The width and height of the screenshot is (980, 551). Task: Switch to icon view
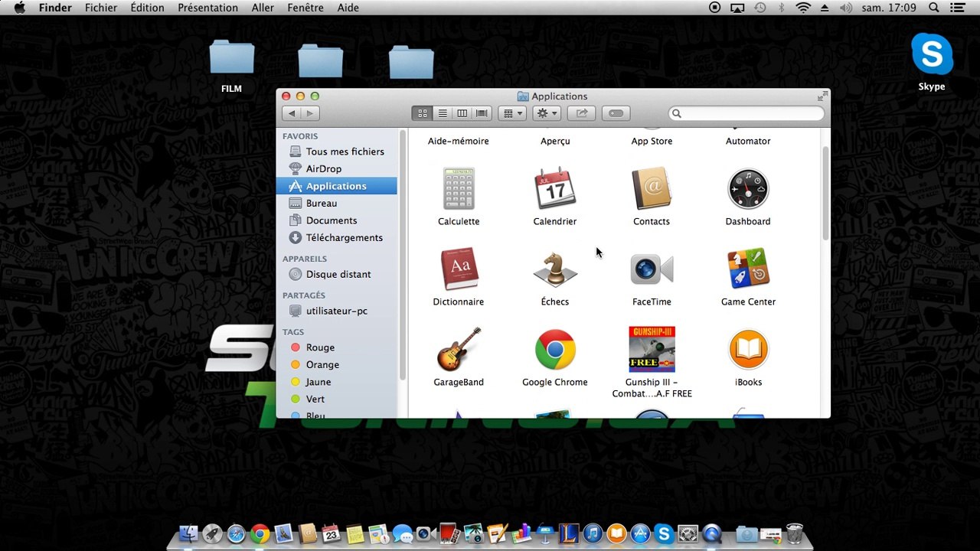pos(422,113)
